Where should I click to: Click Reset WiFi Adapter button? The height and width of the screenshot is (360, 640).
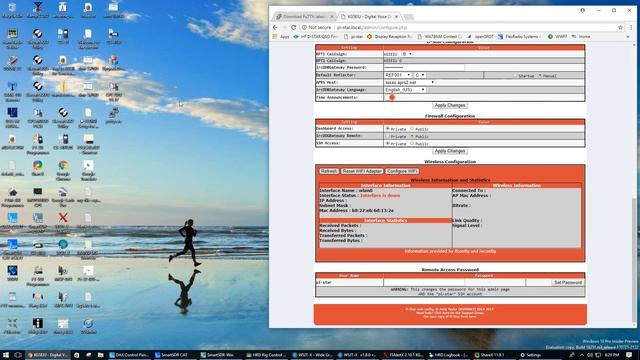(362, 171)
